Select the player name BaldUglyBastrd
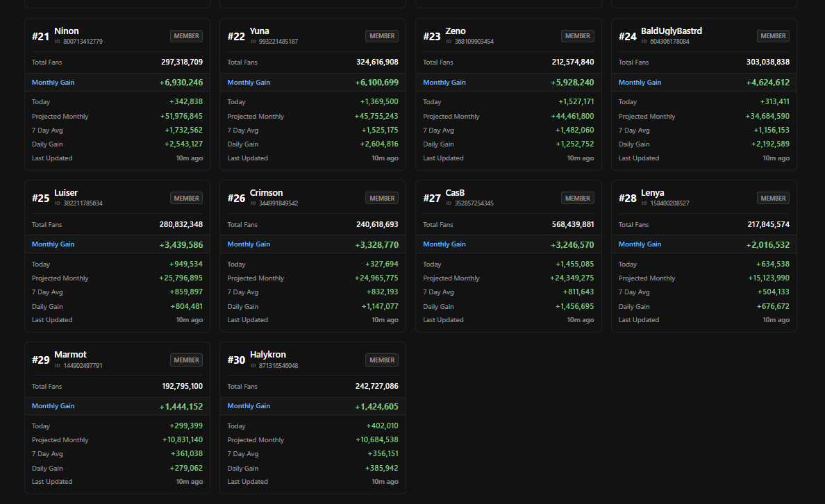Image resolution: width=825 pixels, height=504 pixels. coord(672,31)
